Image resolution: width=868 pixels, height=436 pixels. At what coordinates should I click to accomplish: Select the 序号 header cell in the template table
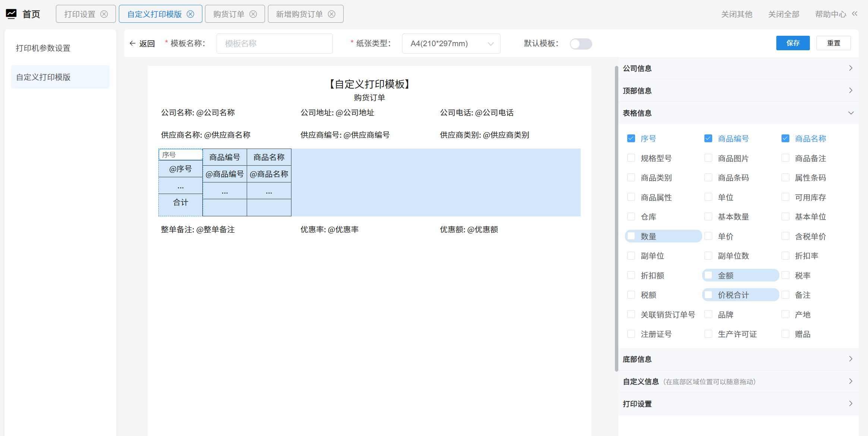tap(181, 155)
